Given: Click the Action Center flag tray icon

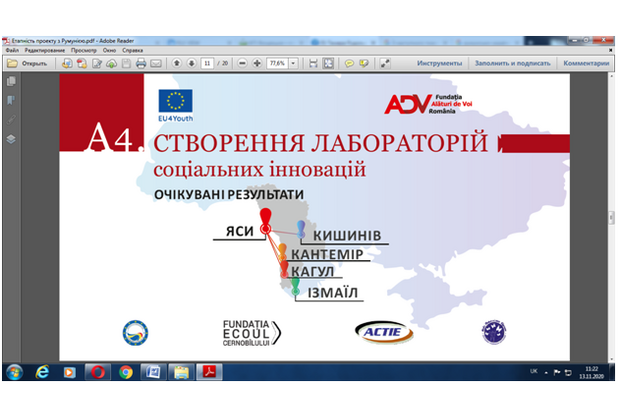Looking at the screenshot, I should (x=557, y=372).
